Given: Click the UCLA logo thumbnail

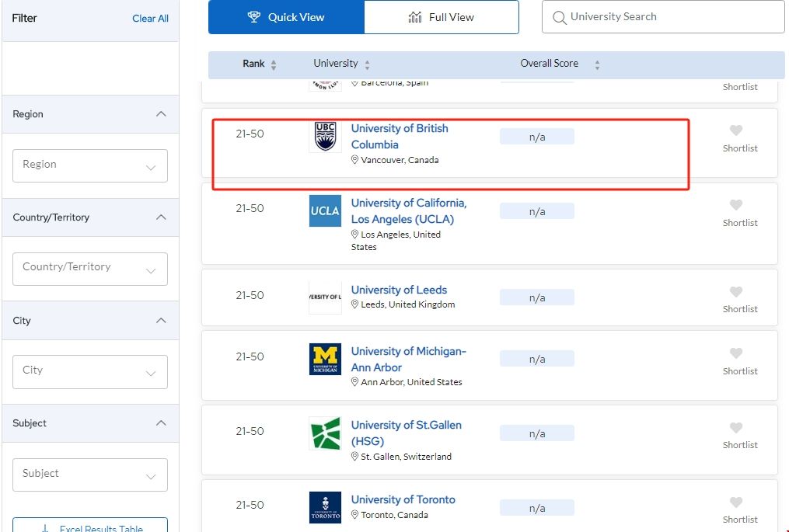Looking at the screenshot, I should pos(325,210).
